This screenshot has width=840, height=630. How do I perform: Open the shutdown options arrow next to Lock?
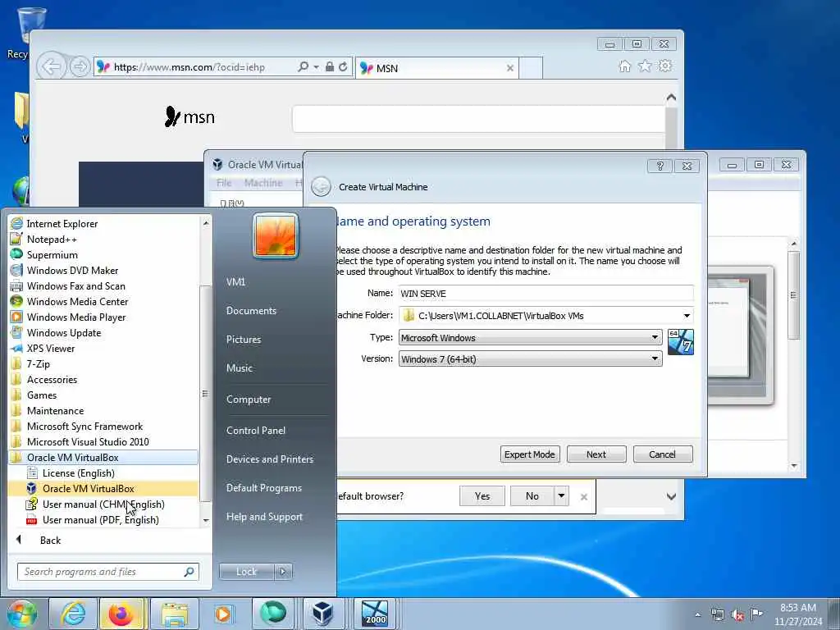tap(283, 572)
